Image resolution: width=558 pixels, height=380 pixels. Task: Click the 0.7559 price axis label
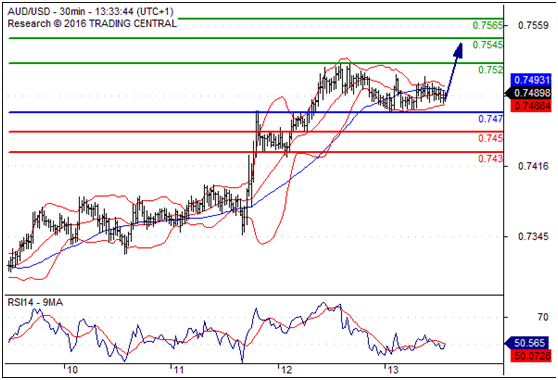pyautogui.click(x=533, y=25)
